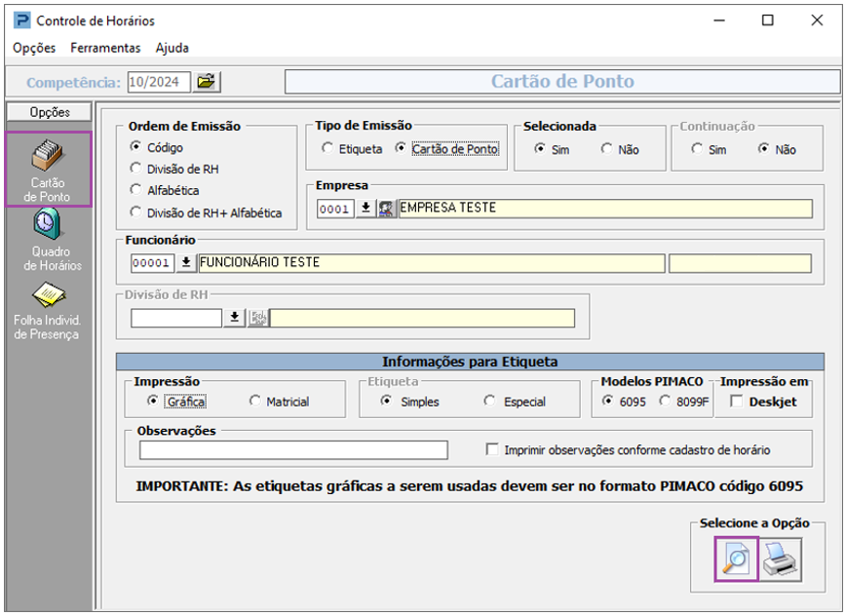The image size is (846, 616).
Task: Click the application logo in title bar
Action: click(x=19, y=20)
